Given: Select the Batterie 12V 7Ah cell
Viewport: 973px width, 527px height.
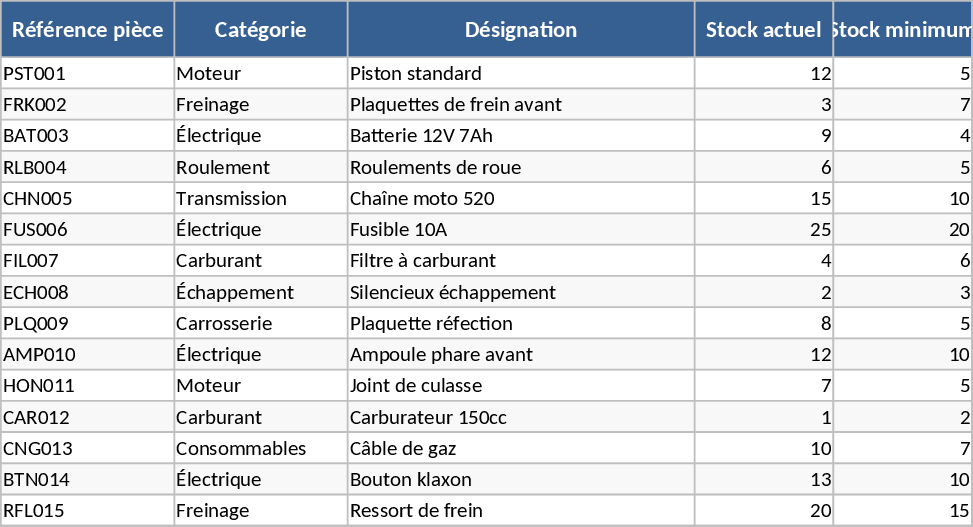Looking at the screenshot, I should tap(520, 136).
